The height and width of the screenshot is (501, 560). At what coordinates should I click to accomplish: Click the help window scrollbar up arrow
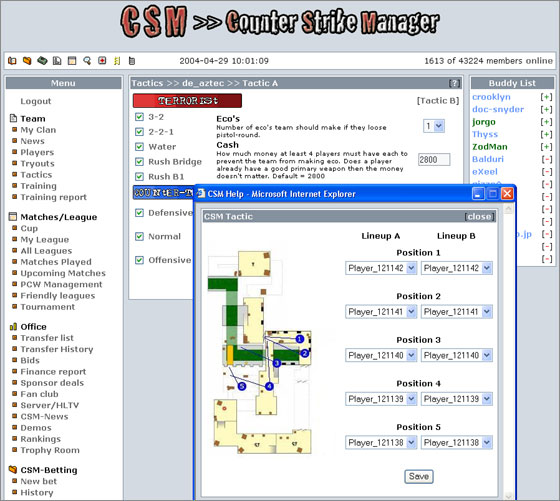point(509,208)
